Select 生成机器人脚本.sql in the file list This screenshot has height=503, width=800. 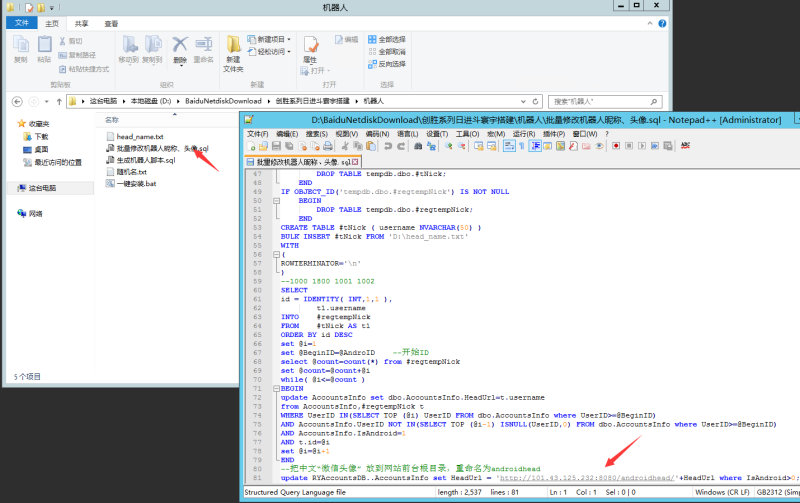click(145, 160)
